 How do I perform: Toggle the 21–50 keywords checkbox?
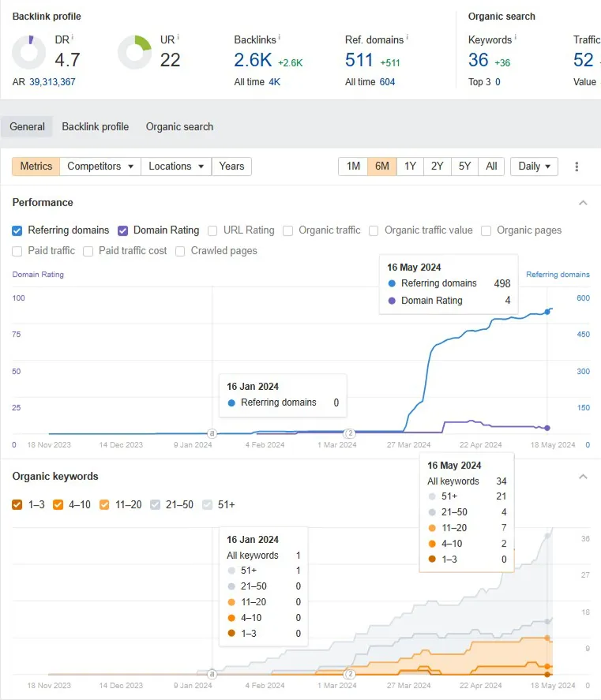155,504
